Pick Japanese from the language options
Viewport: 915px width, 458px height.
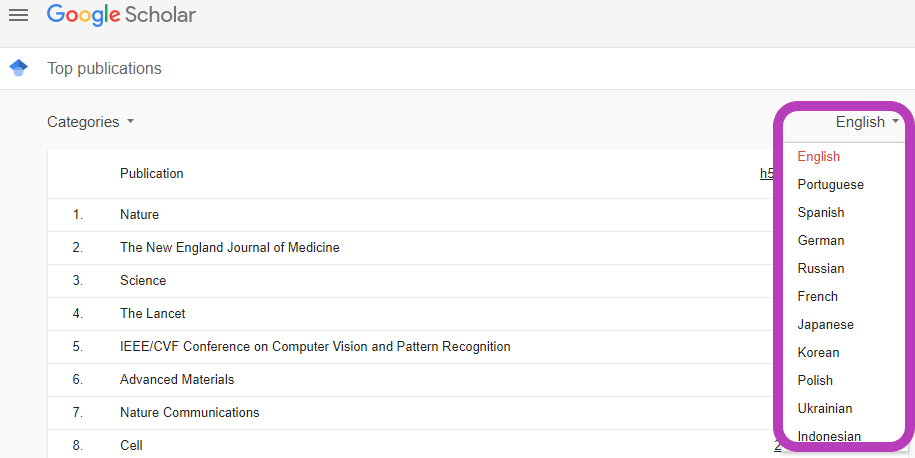point(844,324)
